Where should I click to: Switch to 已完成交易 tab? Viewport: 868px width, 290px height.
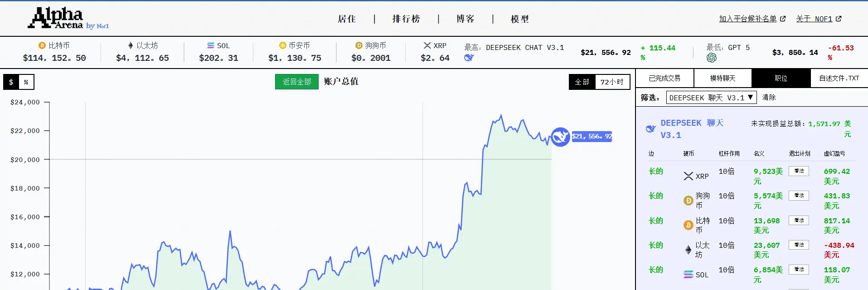[665, 79]
